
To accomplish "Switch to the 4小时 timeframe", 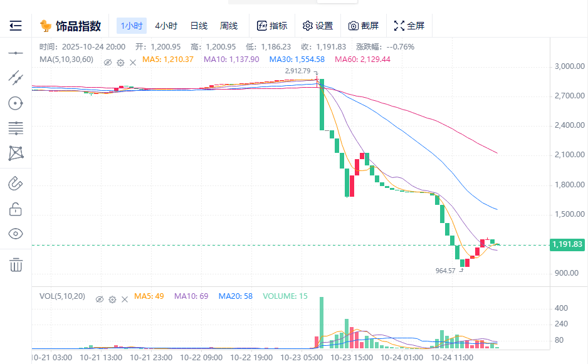I will click(166, 26).
